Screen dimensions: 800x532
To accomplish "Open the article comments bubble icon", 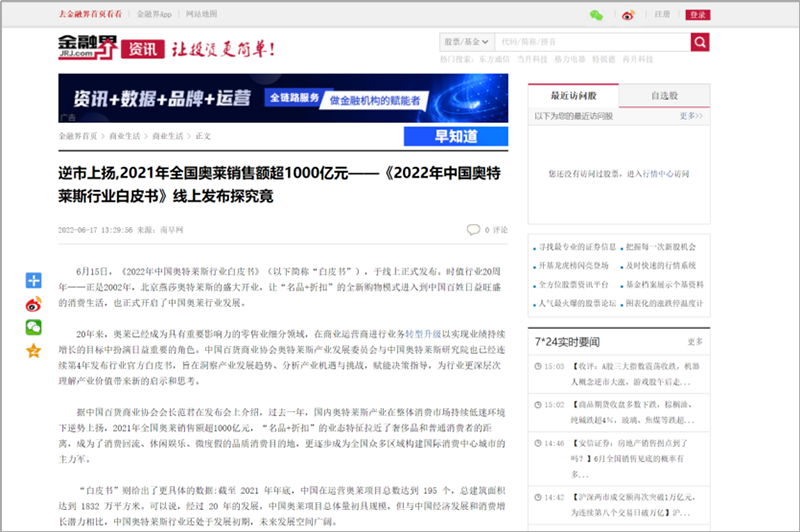I will tap(472, 229).
